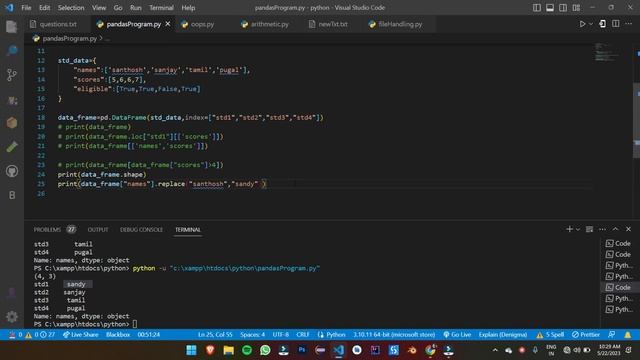Change indentation via Spaces: 4
The height and width of the screenshot is (360, 640).
click(252, 335)
